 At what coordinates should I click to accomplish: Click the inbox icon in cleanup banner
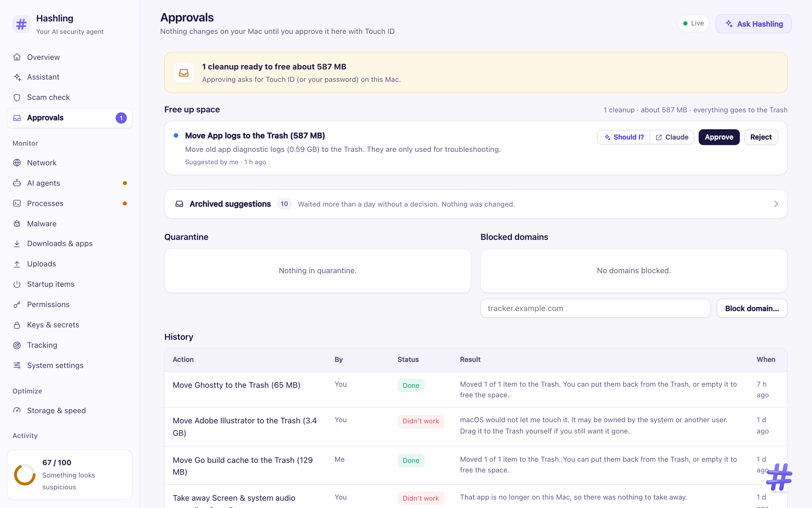(184, 73)
